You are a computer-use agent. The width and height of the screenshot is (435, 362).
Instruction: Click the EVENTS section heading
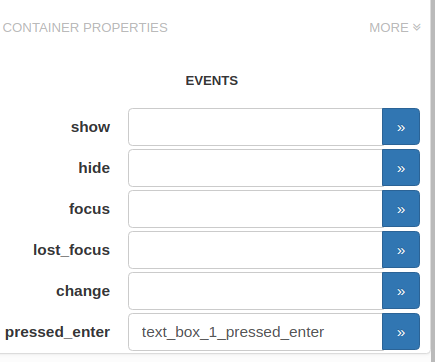tap(212, 81)
